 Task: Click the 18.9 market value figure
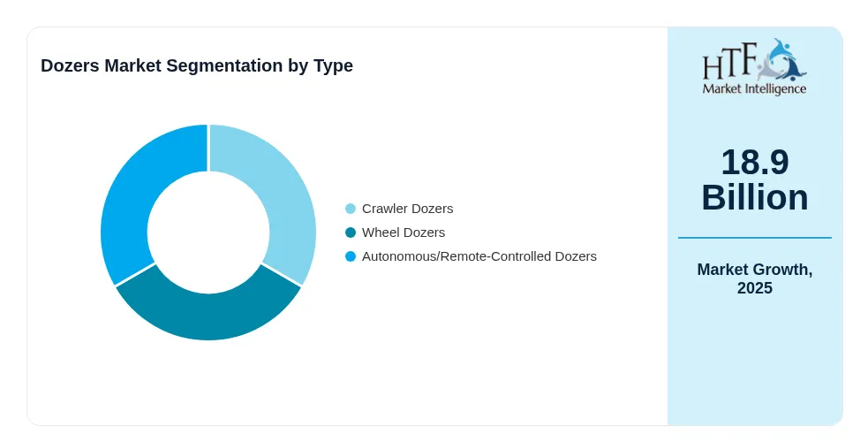pyautogui.click(x=754, y=163)
